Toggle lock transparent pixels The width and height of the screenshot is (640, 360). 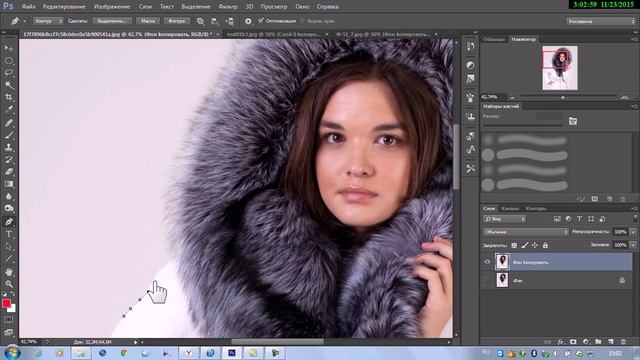click(514, 245)
